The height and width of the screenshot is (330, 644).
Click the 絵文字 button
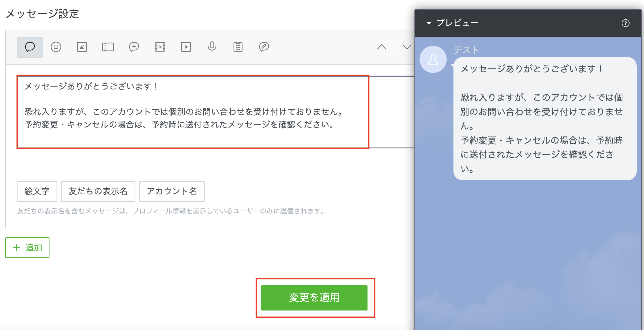[37, 191]
